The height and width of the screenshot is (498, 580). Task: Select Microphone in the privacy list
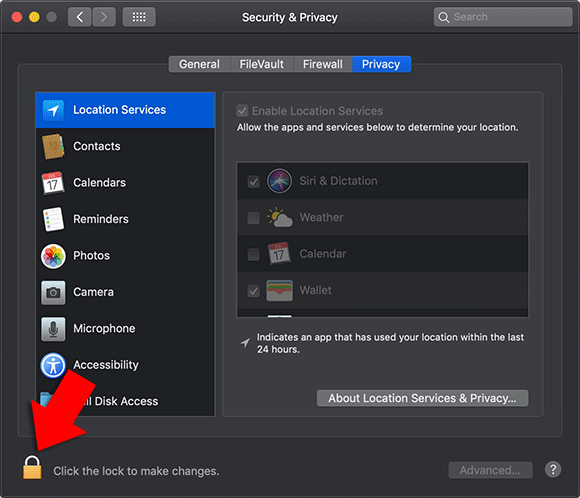coord(125,329)
